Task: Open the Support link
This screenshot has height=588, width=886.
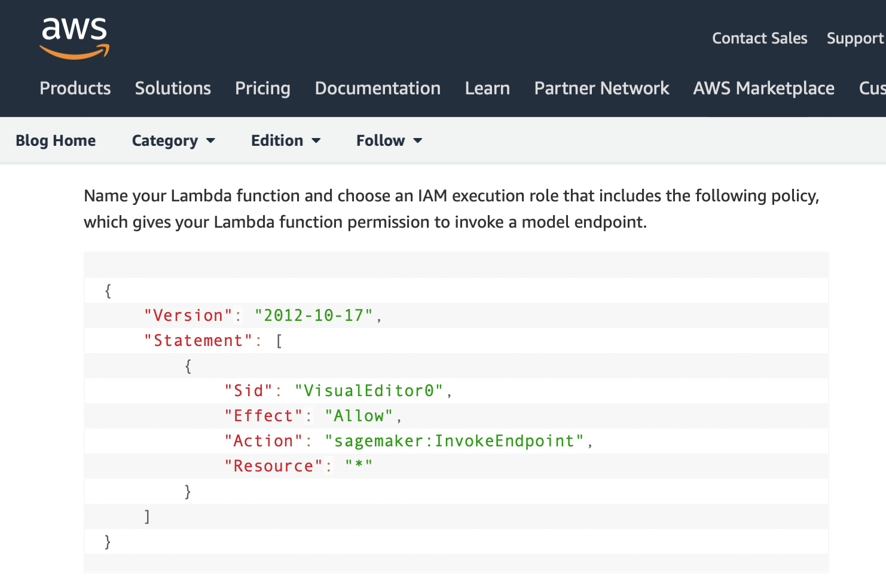Action: coord(855,38)
